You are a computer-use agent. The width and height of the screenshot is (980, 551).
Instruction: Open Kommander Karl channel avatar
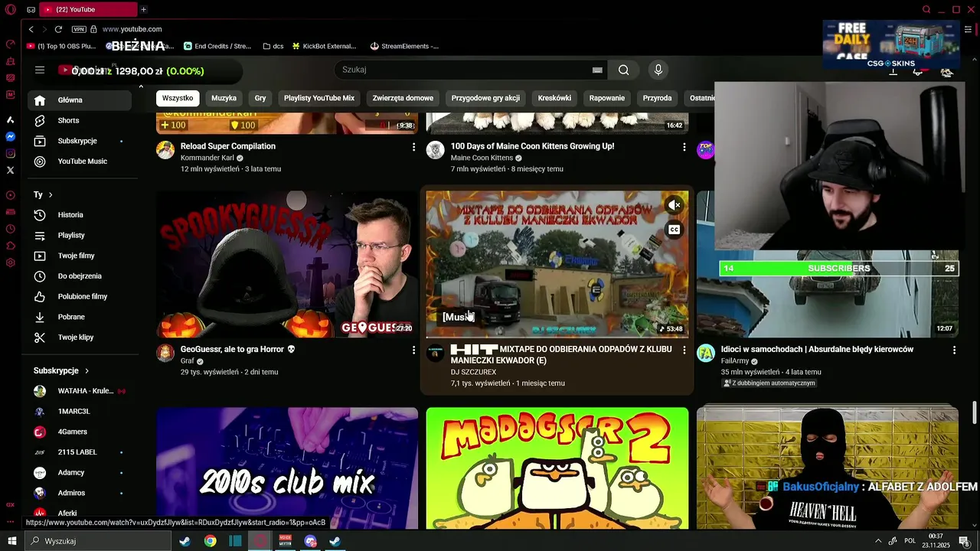(x=165, y=150)
